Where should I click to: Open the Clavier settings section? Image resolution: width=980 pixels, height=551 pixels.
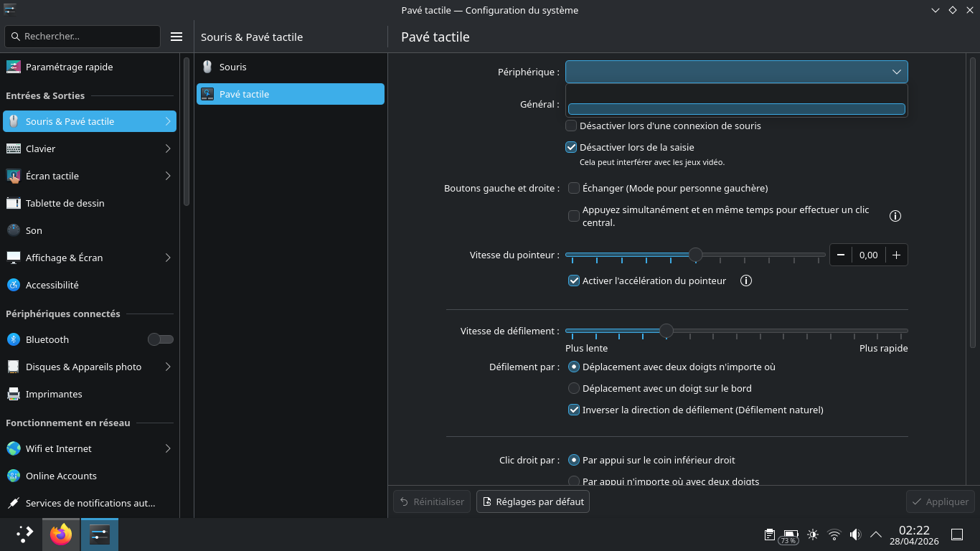pos(90,149)
